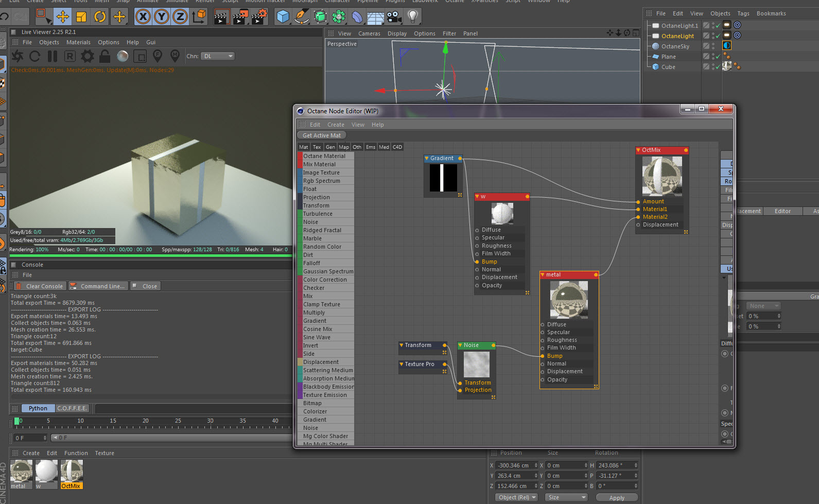Viewport: 819px width, 504px height.
Task: Click the coordinate system cube icon
Action: click(199, 16)
